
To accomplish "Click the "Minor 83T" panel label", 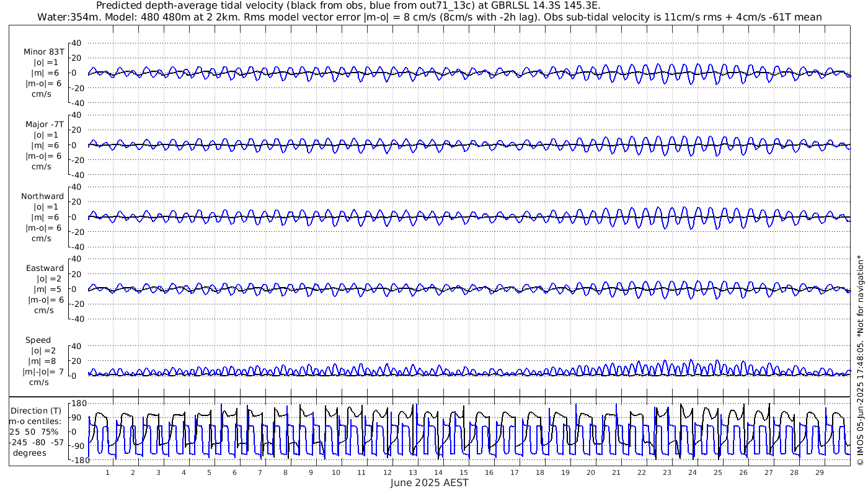I will click(x=43, y=52).
